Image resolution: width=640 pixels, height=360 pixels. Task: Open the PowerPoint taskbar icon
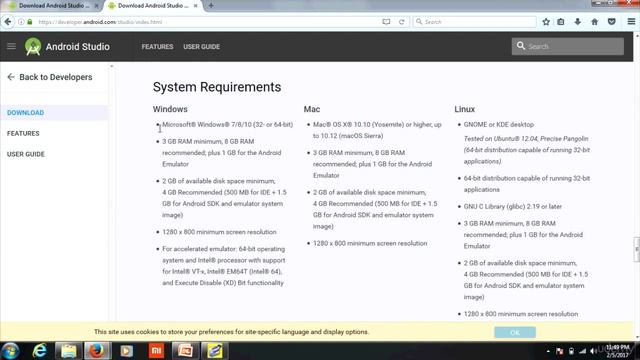[185, 351]
